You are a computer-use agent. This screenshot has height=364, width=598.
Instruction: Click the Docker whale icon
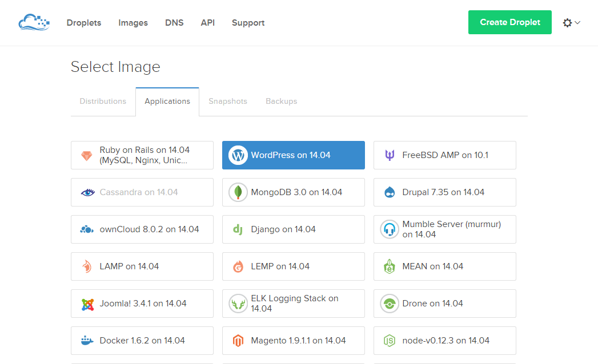coord(87,341)
